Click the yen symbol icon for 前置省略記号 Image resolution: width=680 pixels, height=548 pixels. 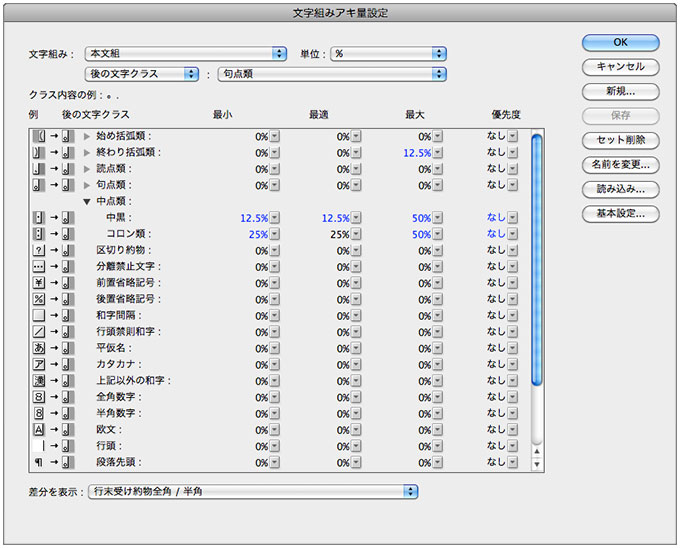point(39,283)
